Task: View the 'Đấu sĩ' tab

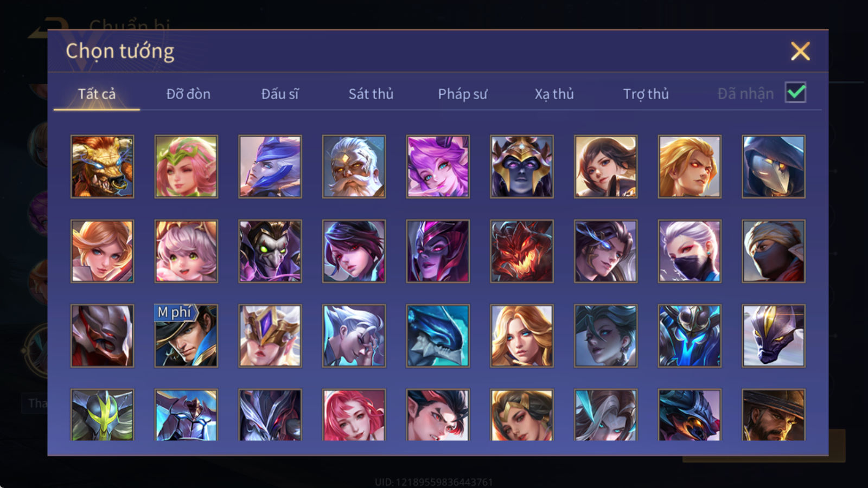Action: 280,94
